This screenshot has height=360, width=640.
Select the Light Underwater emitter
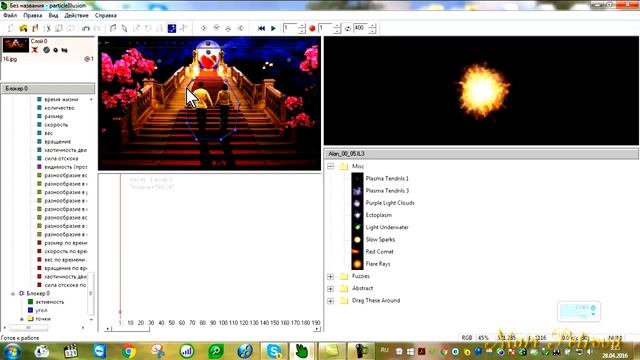387,227
